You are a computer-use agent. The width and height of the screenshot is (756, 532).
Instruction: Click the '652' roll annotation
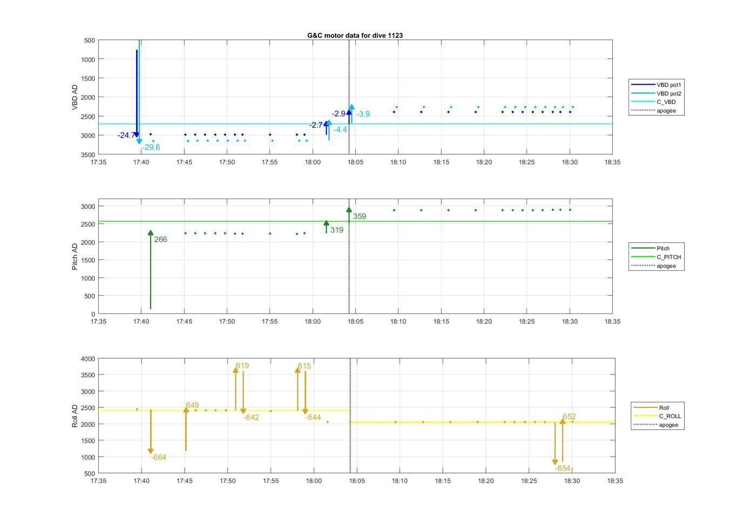pyautogui.click(x=569, y=417)
